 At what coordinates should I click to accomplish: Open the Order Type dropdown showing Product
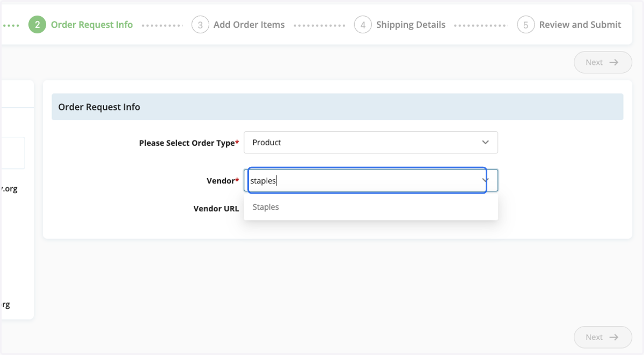pos(371,143)
